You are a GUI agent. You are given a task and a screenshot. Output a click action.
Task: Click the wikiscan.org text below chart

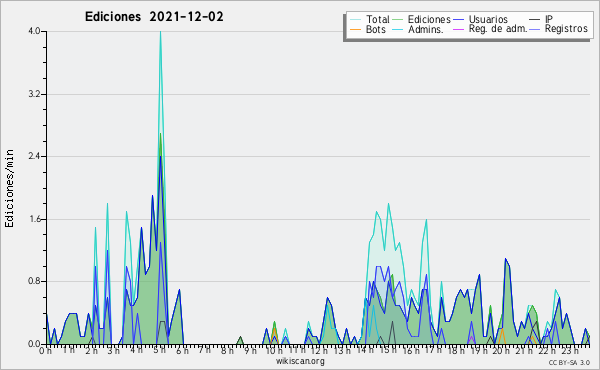click(300, 361)
